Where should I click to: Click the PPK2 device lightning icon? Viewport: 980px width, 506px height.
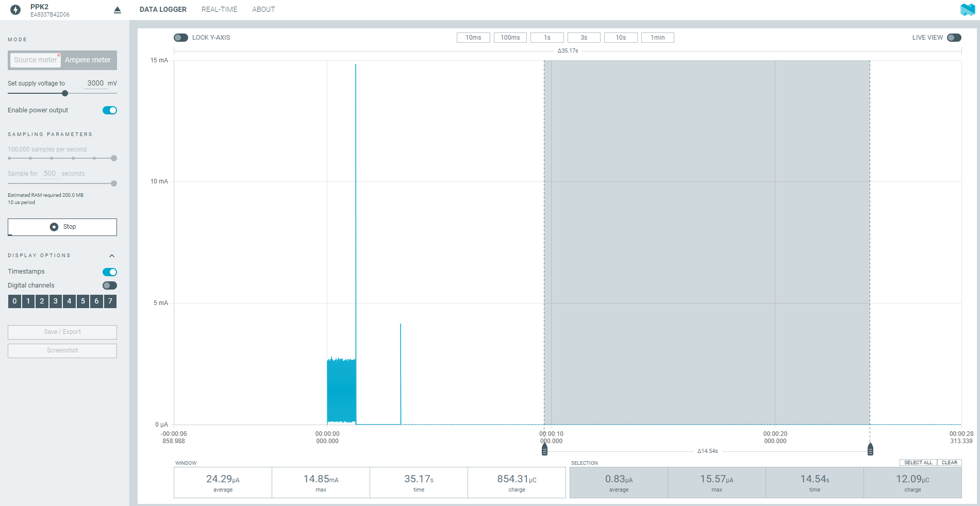[15, 10]
